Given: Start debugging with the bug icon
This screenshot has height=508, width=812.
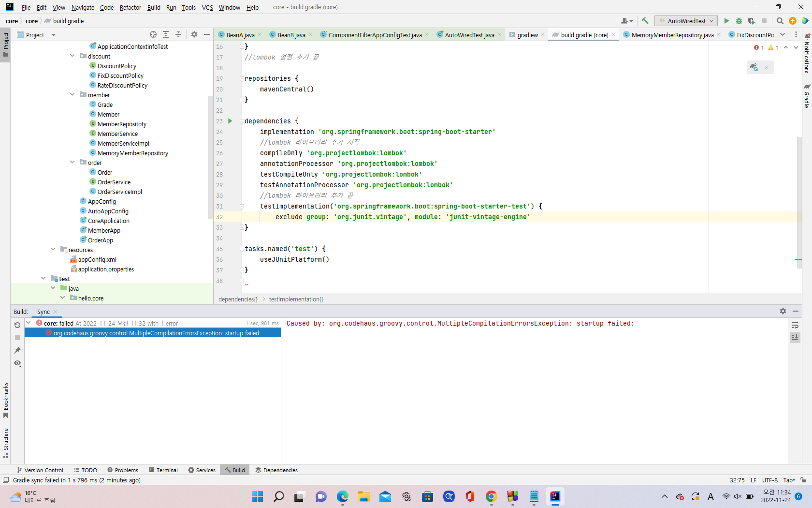Looking at the screenshot, I should (x=739, y=21).
